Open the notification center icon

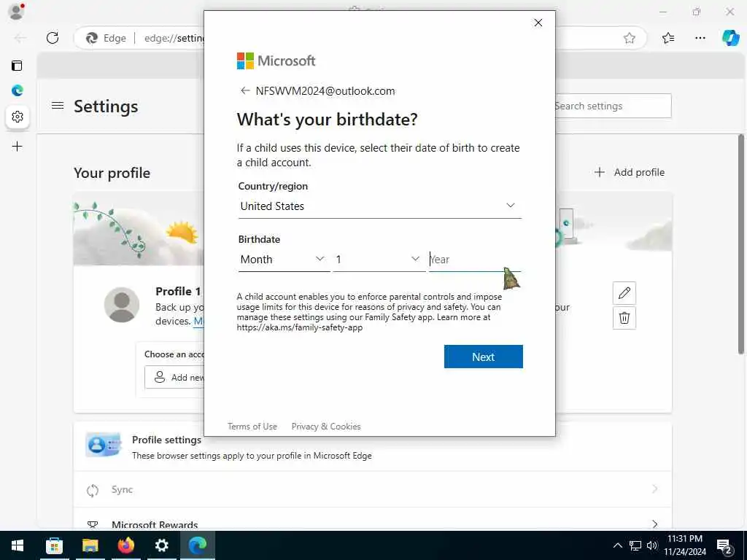coord(724,546)
